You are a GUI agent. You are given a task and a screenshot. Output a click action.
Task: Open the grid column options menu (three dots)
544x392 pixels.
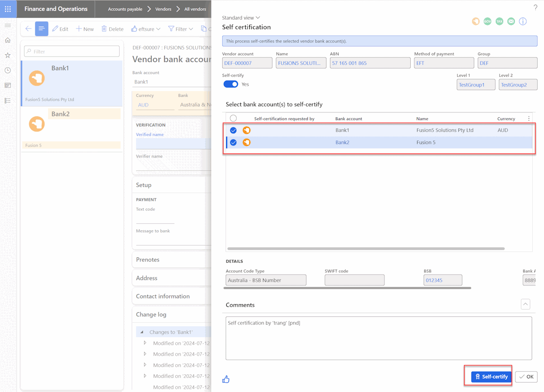[x=529, y=119]
